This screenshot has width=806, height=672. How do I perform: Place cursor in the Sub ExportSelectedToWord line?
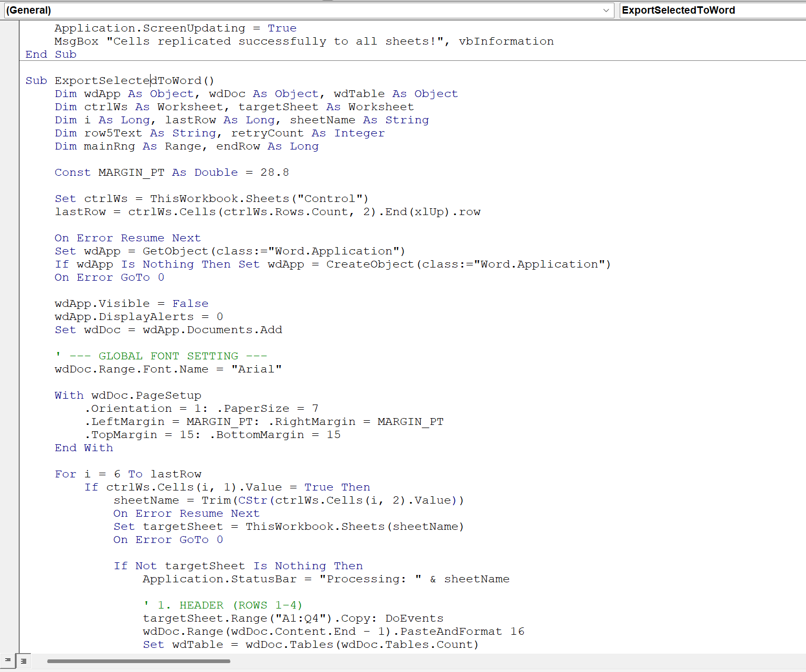(120, 80)
